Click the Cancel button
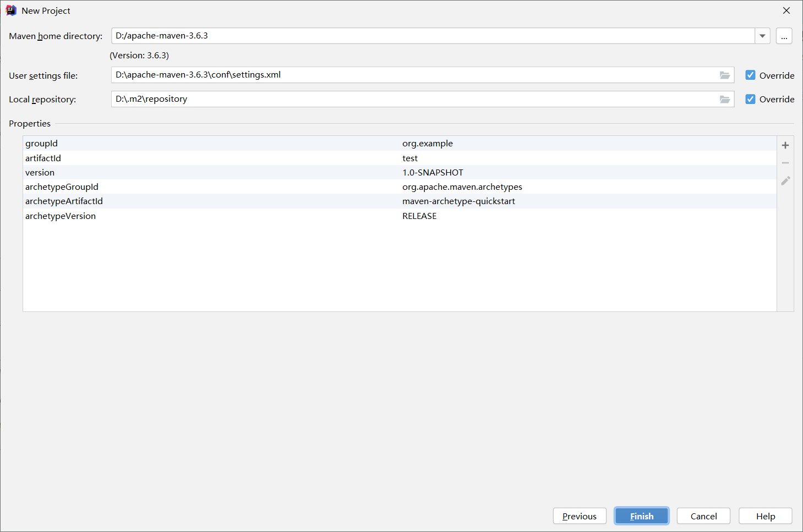Viewport: 803px width, 532px height. [x=703, y=516]
